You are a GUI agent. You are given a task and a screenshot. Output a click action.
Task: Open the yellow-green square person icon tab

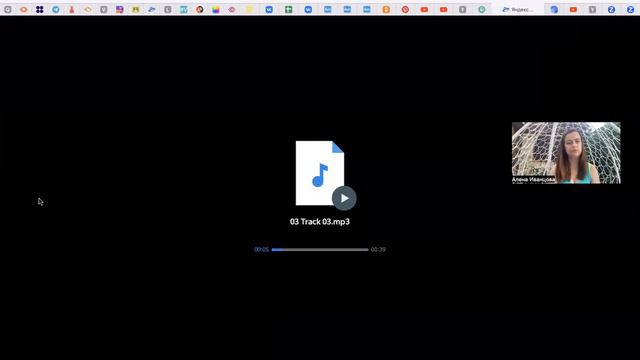(x=136, y=9)
